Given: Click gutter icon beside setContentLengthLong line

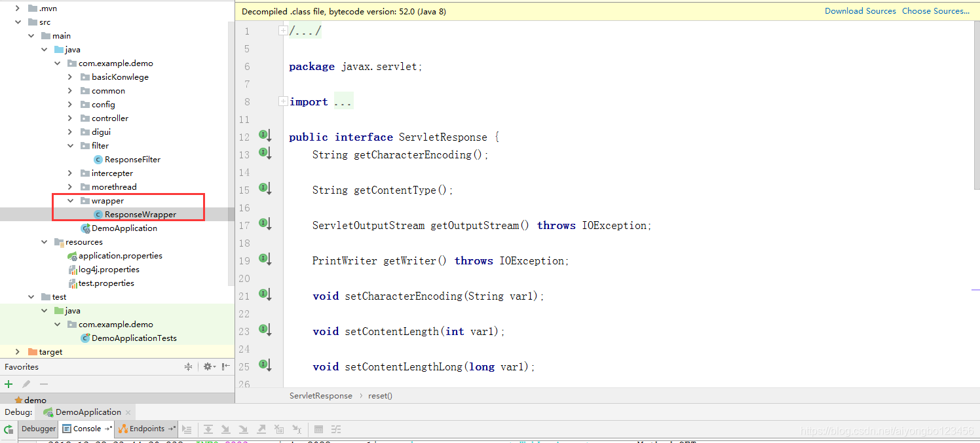Looking at the screenshot, I should coord(265,365).
